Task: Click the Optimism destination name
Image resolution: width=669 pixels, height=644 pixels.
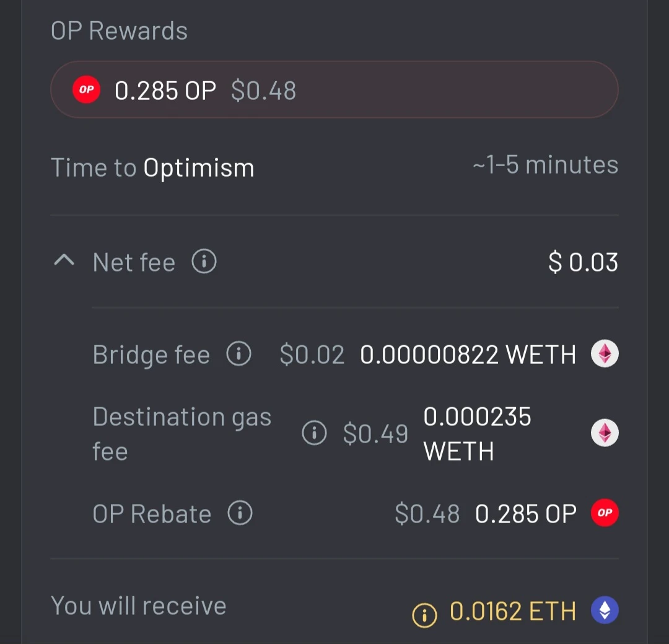Action: [x=199, y=168]
